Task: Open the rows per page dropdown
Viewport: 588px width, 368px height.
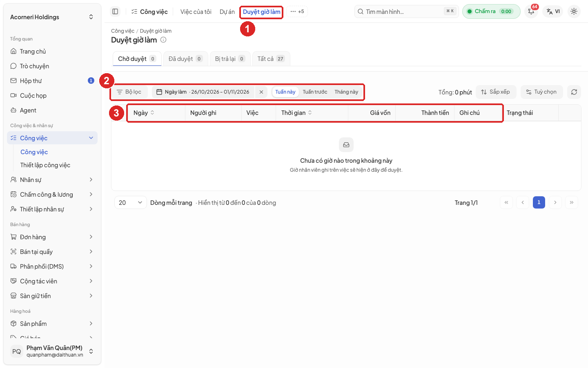Action: tap(130, 202)
